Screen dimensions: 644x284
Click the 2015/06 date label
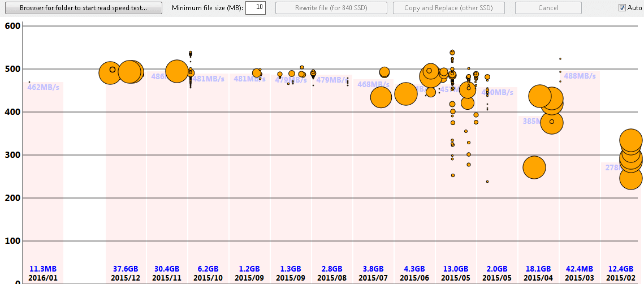click(414, 278)
